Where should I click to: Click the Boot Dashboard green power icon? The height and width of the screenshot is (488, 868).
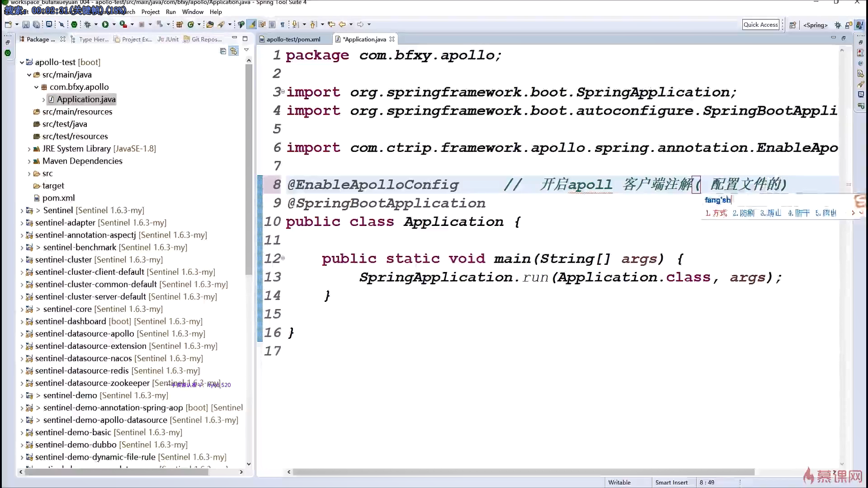74,24
